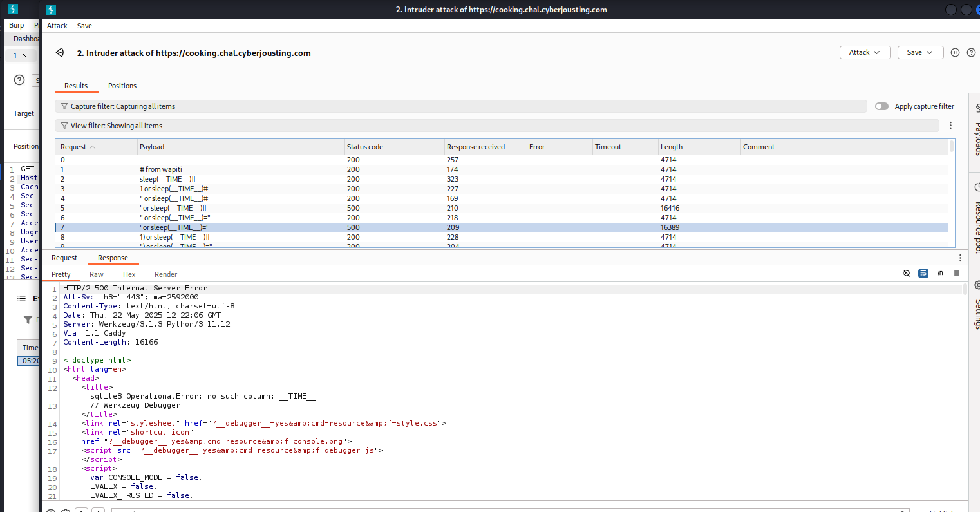Viewport: 980px width, 512px height.
Task: Sort results by the Status code column
Action: pos(394,147)
